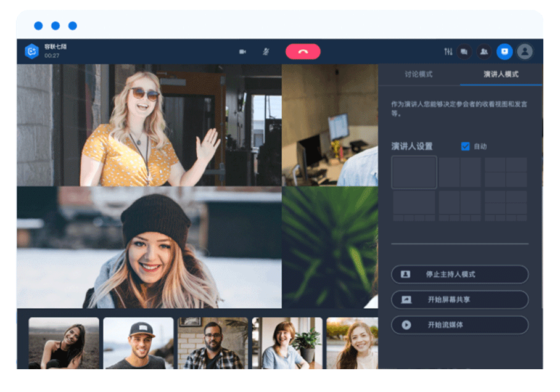Screen dimensions: 560x392
Task: Click the 00:27 call timer
Action: (x=52, y=55)
